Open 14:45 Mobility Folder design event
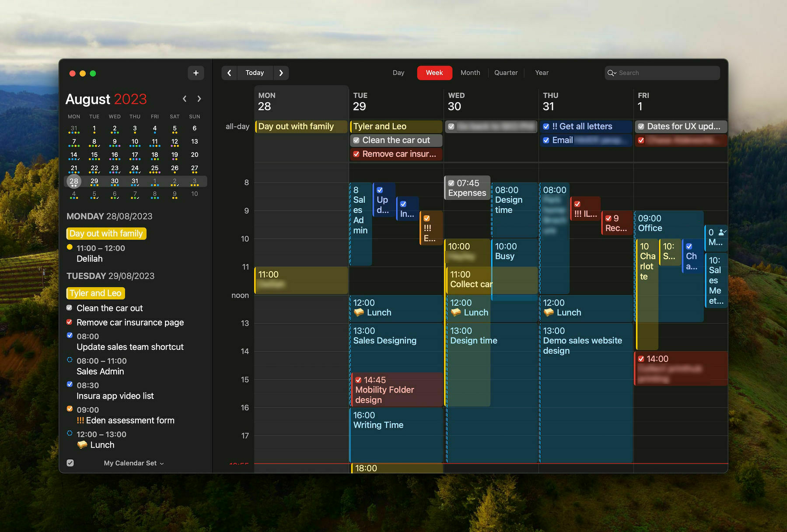Image resolution: width=787 pixels, height=532 pixels. tap(397, 390)
